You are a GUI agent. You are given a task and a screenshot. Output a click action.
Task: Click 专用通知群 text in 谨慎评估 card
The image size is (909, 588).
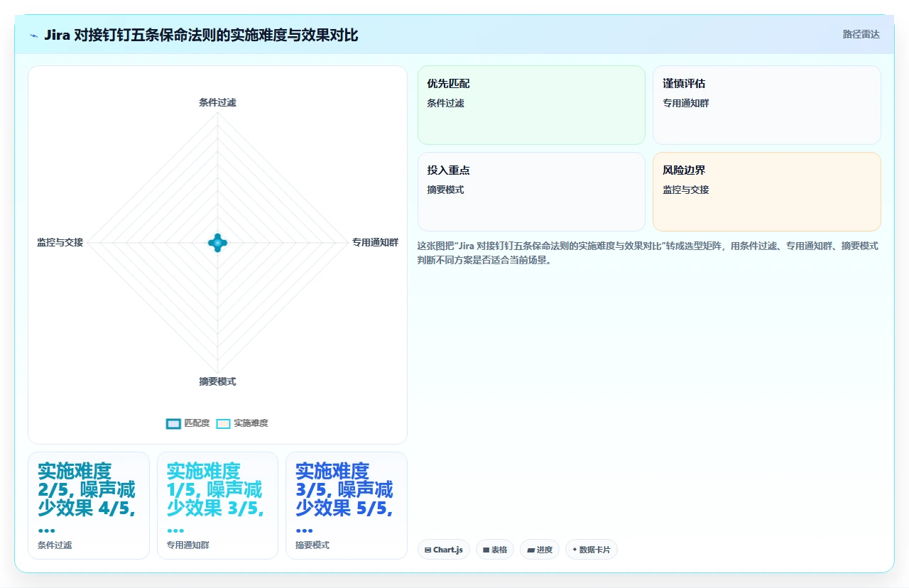click(x=686, y=103)
